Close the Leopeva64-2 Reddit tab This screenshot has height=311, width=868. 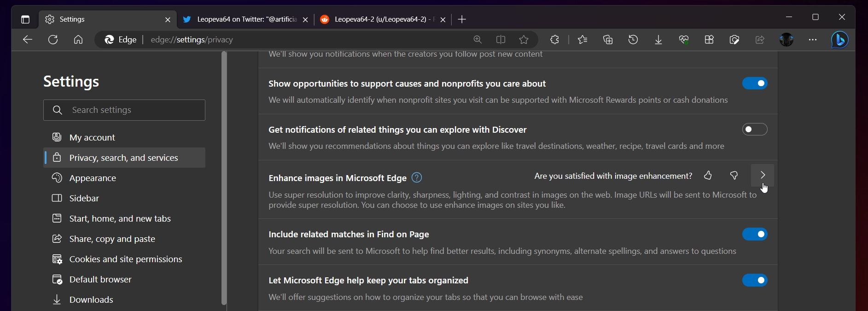click(x=443, y=20)
